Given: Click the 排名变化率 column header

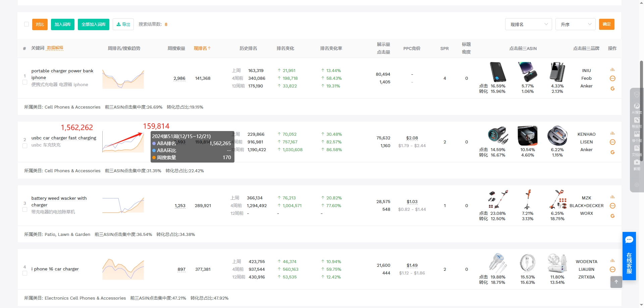Looking at the screenshot, I should pos(331,48).
